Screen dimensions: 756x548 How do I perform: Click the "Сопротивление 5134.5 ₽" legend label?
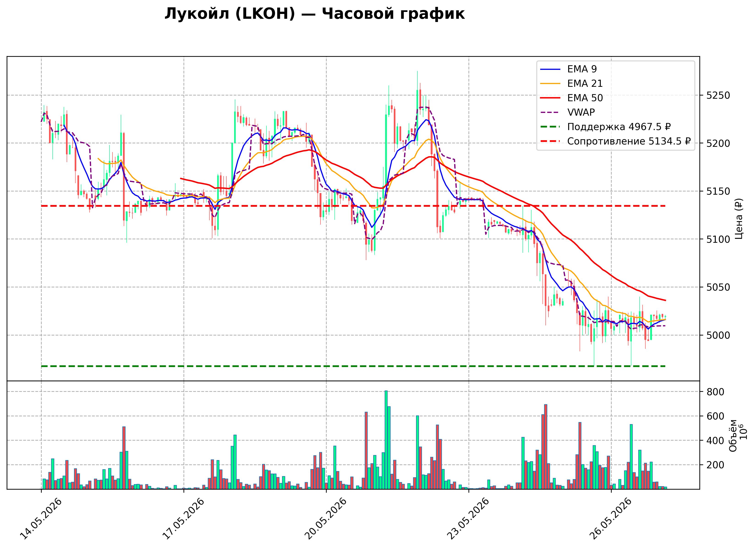tap(629, 141)
